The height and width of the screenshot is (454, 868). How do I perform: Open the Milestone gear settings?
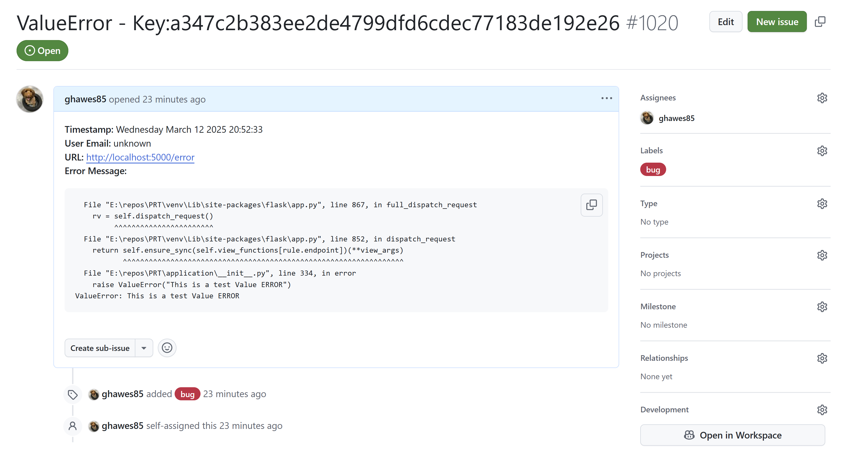(x=822, y=307)
